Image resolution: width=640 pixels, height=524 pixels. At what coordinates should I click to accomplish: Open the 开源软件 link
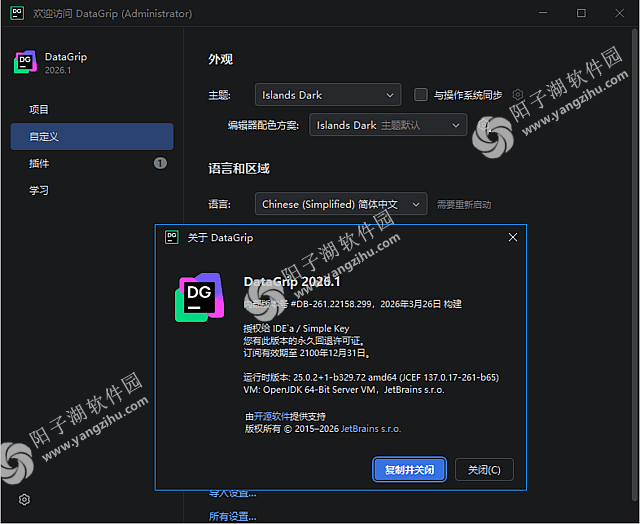pos(271,416)
